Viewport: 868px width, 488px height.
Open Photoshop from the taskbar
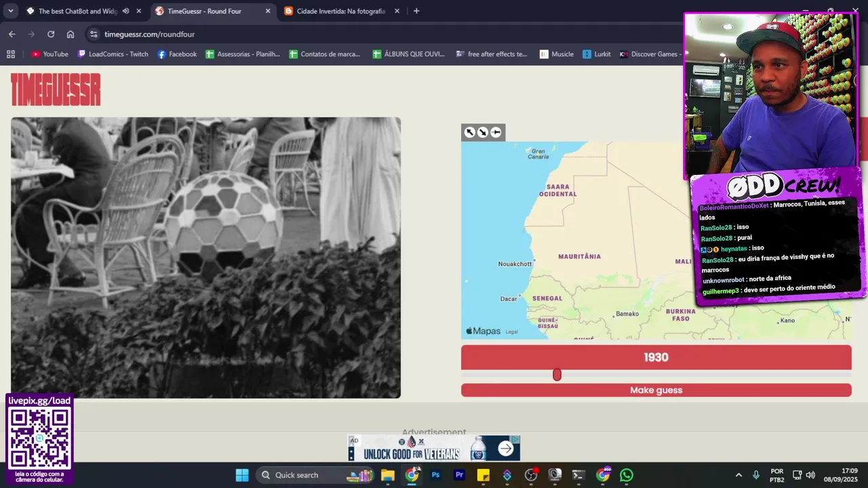435,475
